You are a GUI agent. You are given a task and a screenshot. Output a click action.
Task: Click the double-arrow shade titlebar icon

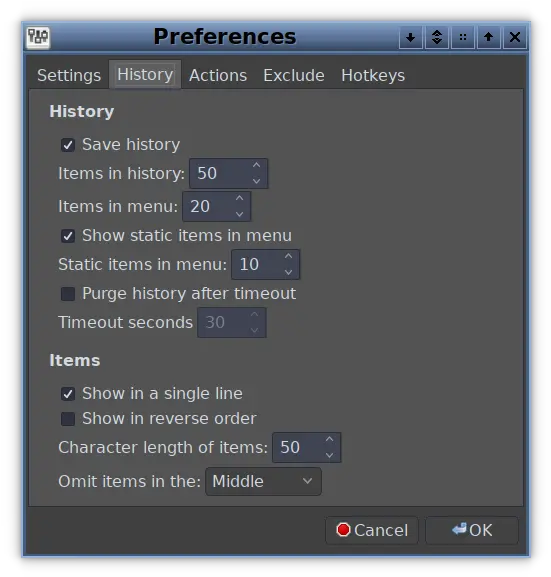pyautogui.click(x=437, y=37)
